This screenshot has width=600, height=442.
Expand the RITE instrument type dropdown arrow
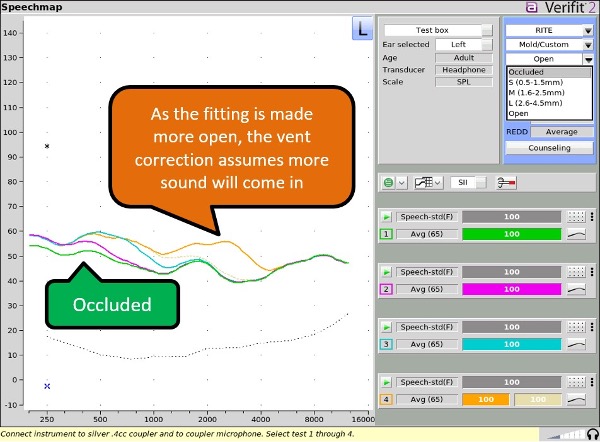pyautogui.click(x=588, y=31)
